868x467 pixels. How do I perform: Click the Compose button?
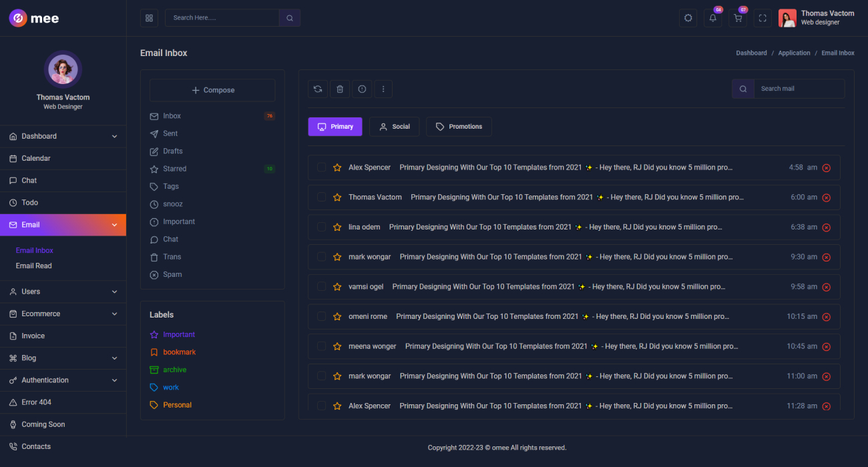pyautogui.click(x=212, y=90)
